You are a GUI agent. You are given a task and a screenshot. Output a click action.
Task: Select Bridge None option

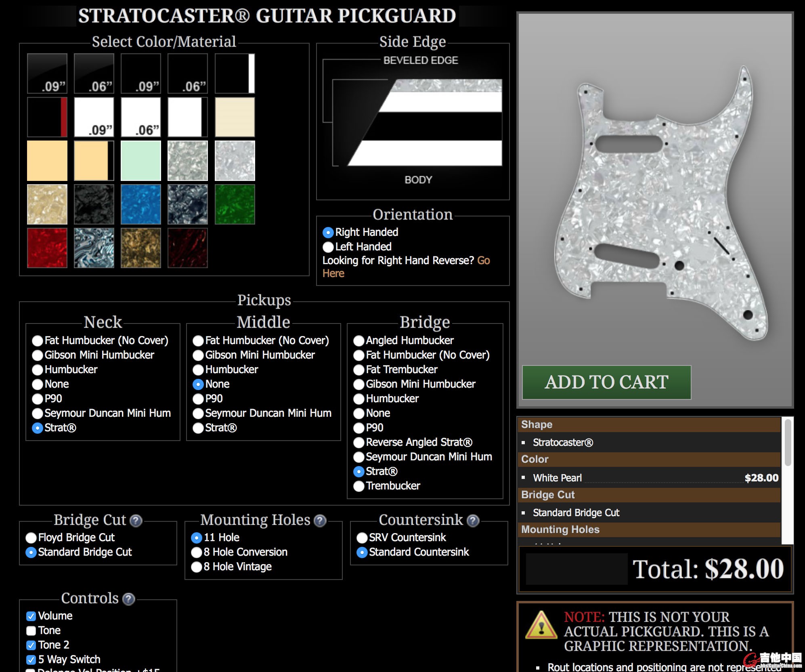[359, 414]
